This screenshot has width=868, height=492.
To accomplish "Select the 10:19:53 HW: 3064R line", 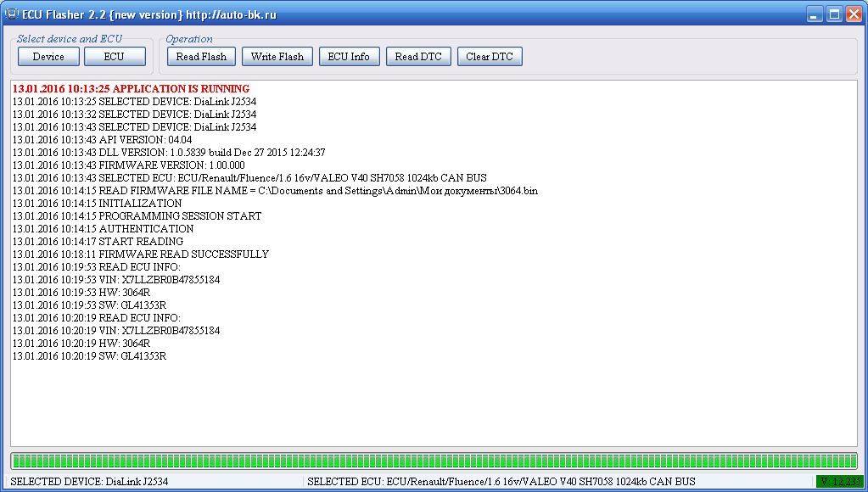I will coord(81,293).
